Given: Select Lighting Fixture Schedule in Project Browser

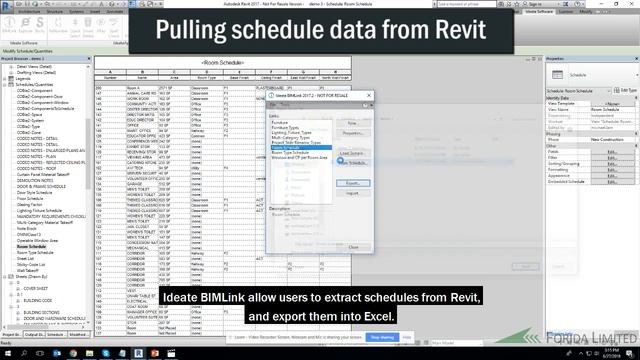Looking at the screenshot, I should 39,211.
